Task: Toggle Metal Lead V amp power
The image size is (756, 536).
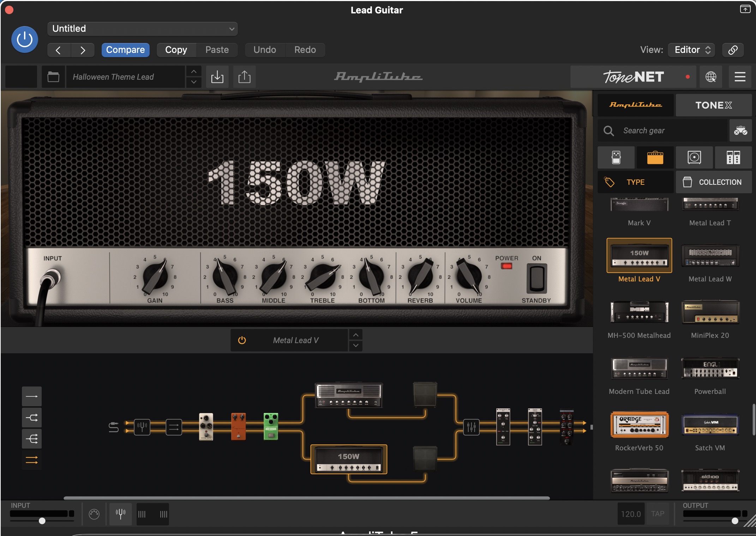Action: 242,340
